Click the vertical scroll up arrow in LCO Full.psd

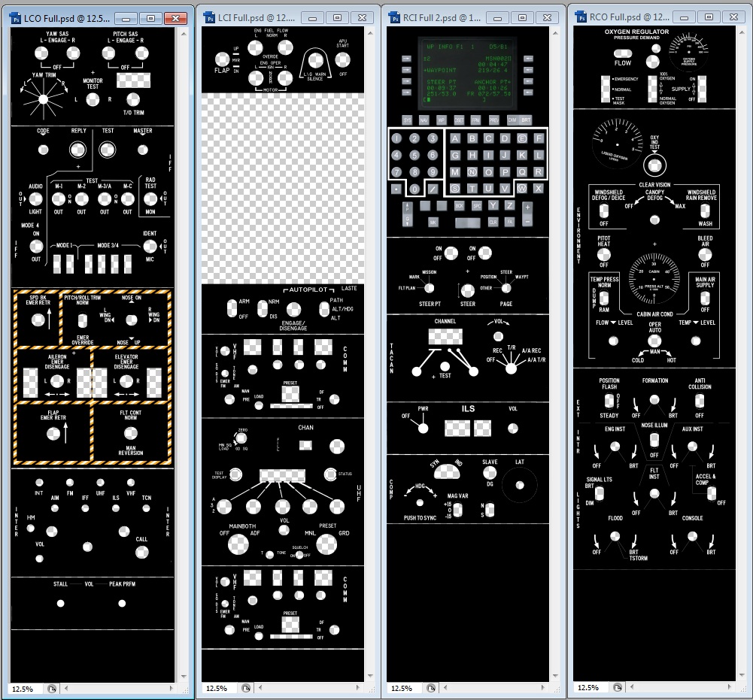(184, 34)
